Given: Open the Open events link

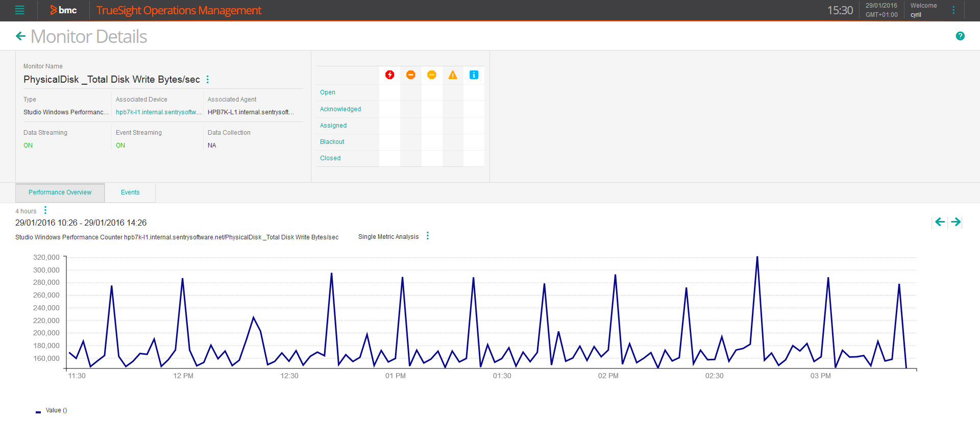Looking at the screenshot, I should pyautogui.click(x=328, y=92).
